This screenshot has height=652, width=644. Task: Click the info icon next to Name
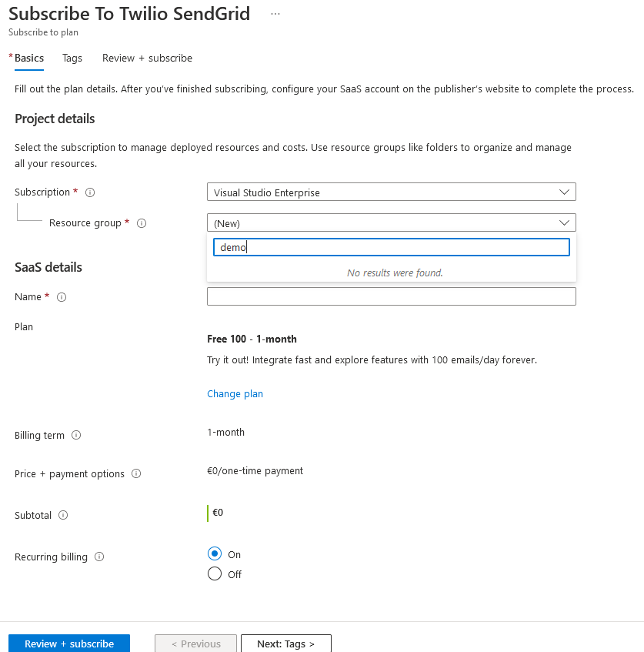click(61, 297)
